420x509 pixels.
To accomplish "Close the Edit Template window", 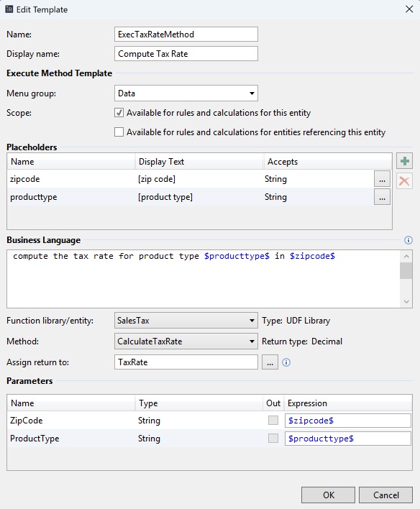I will click(409, 9).
